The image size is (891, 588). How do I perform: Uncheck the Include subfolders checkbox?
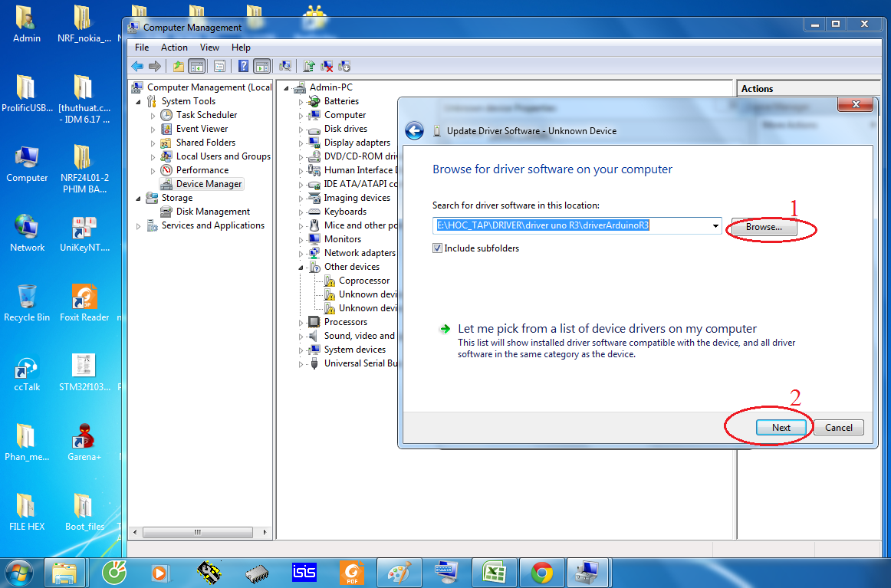pos(436,248)
